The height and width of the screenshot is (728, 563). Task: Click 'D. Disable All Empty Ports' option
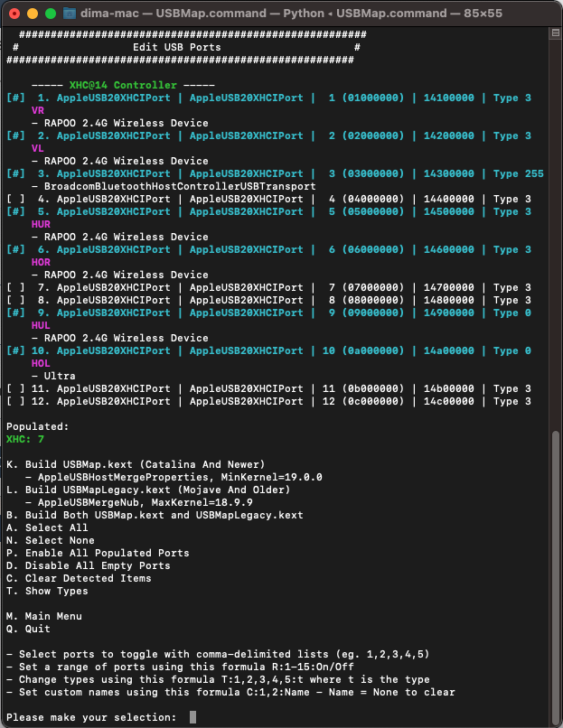tap(89, 566)
